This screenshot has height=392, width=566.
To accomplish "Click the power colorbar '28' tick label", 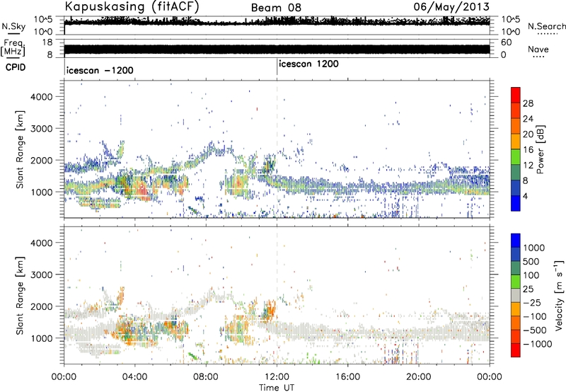I will pos(528,103).
